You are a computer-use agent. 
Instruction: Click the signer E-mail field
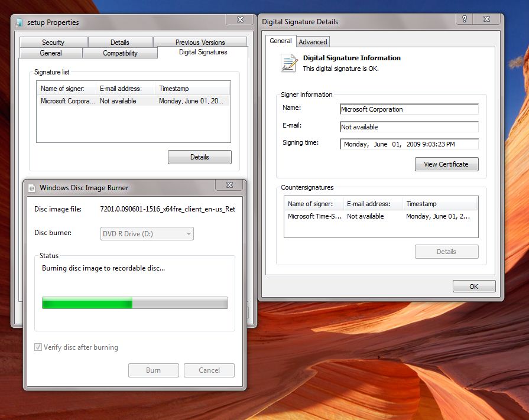(x=409, y=127)
